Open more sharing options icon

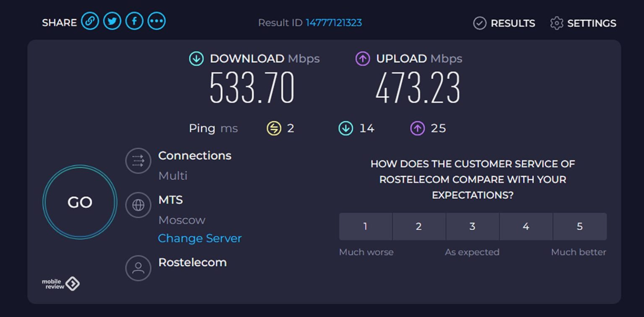(156, 21)
